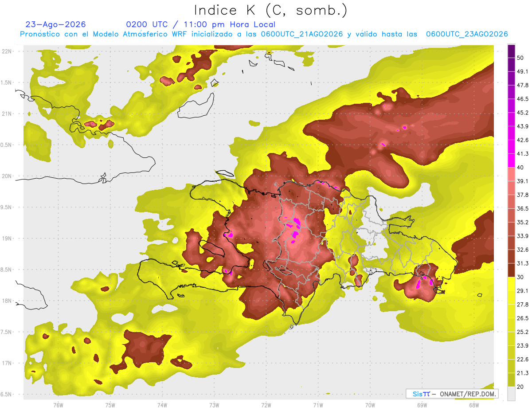Click latitude axis label "20N"
The height and width of the screenshot is (411, 532).
[x=8, y=176]
